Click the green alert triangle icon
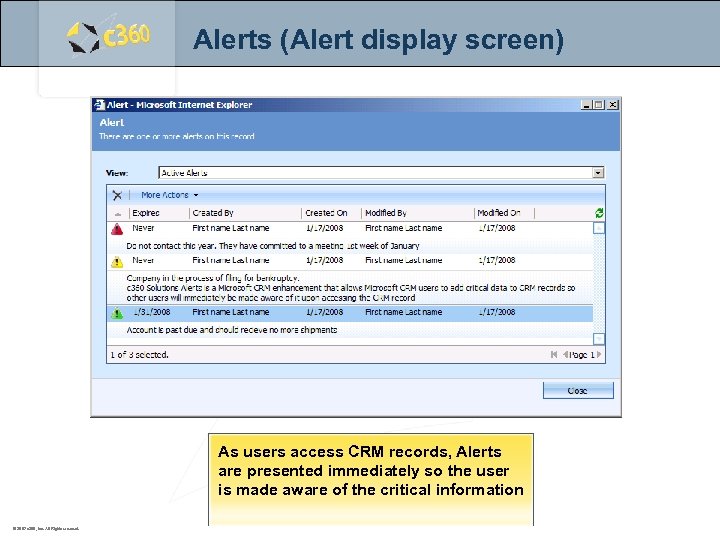 (117, 313)
